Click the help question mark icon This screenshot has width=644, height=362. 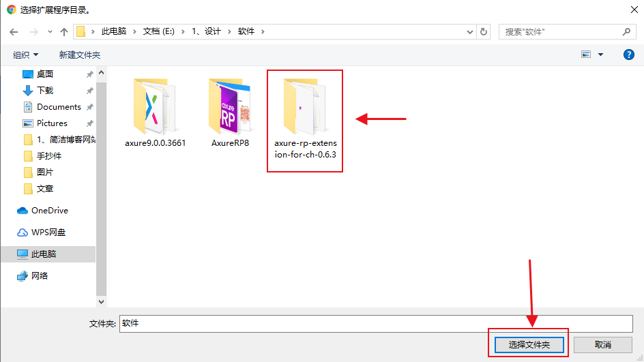click(x=629, y=55)
